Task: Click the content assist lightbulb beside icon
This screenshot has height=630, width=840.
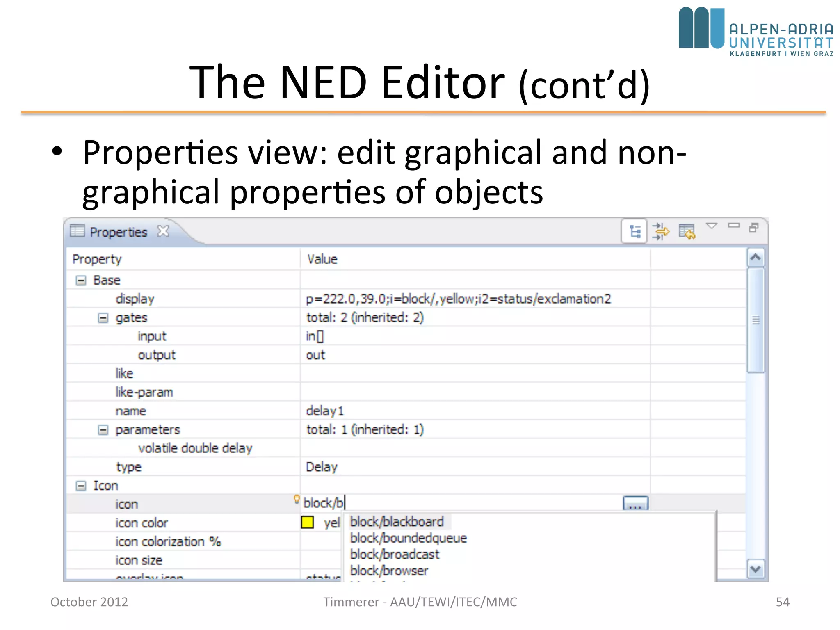Action: (297, 499)
